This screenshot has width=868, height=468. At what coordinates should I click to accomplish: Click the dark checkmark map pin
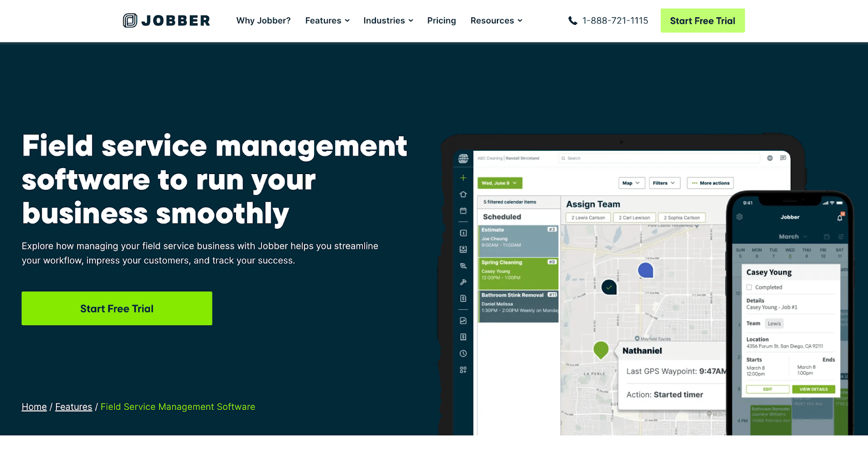609,287
